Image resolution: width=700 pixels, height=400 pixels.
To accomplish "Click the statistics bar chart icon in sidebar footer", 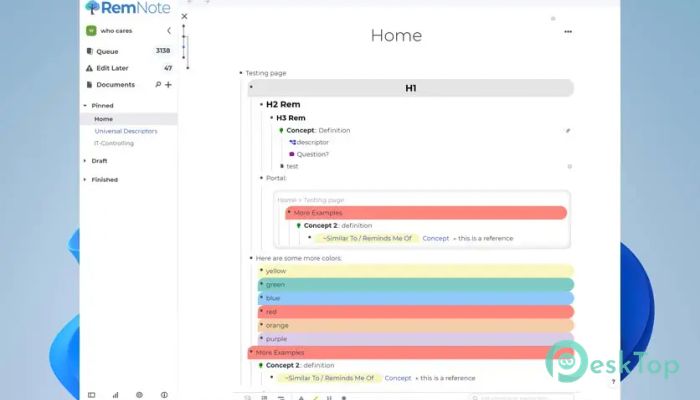I will pyautogui.click(x=115, y=394).
